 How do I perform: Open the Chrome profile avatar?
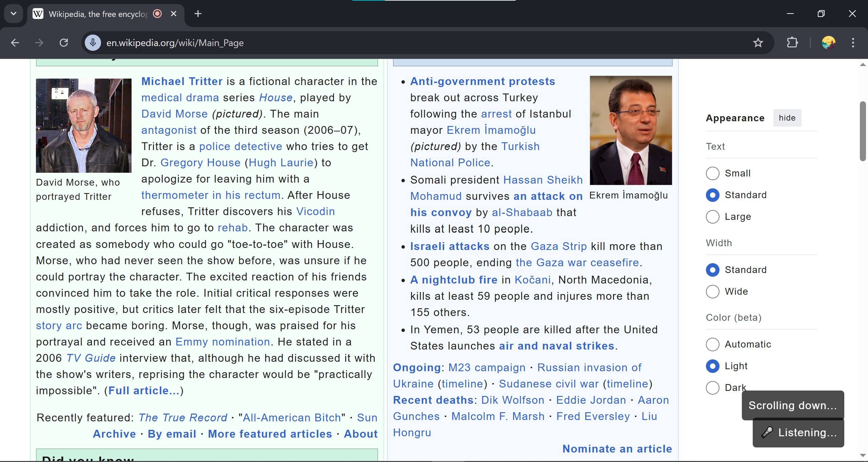click(828, 43)
